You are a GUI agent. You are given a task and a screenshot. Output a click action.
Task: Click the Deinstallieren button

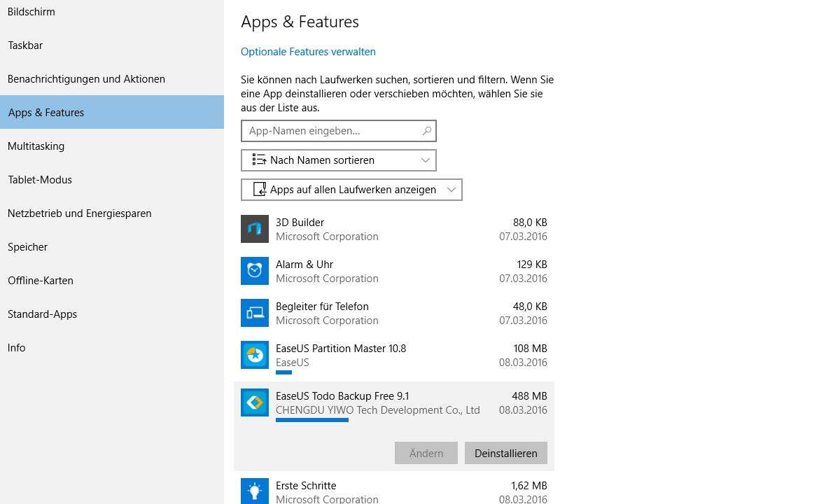click(506, 453)
